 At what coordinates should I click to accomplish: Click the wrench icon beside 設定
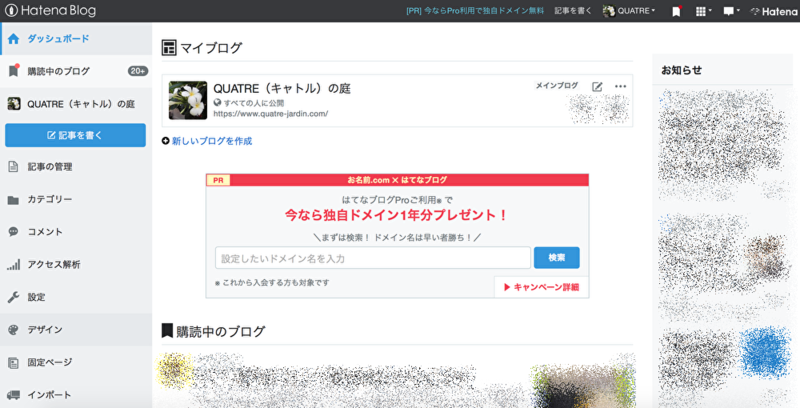tap(14, 297)
